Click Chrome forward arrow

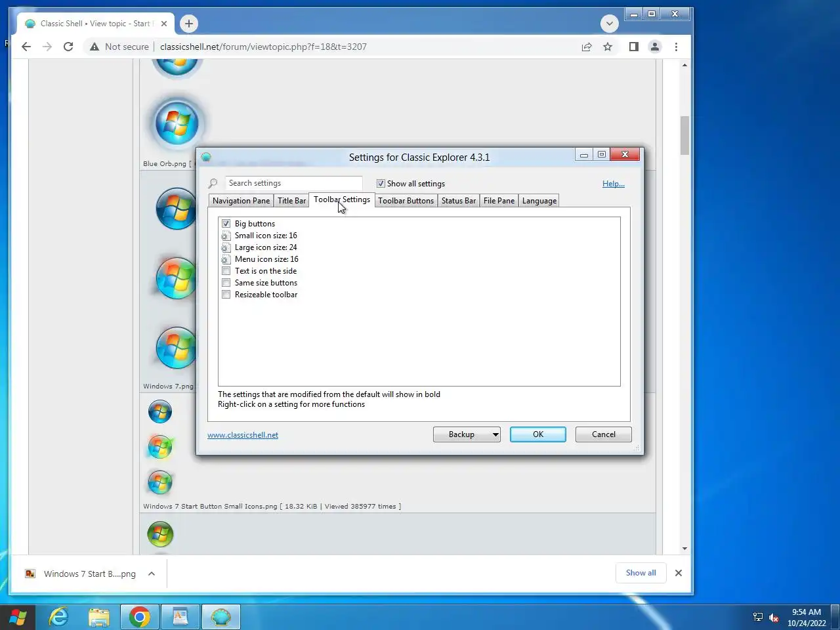47,47
